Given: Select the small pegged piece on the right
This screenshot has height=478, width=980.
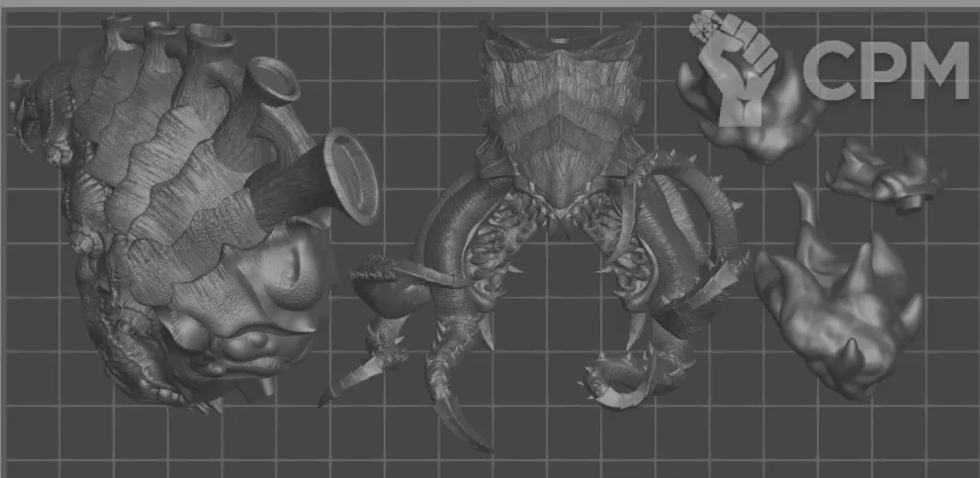Looking at the screenshot, I should tap(883, 178).
